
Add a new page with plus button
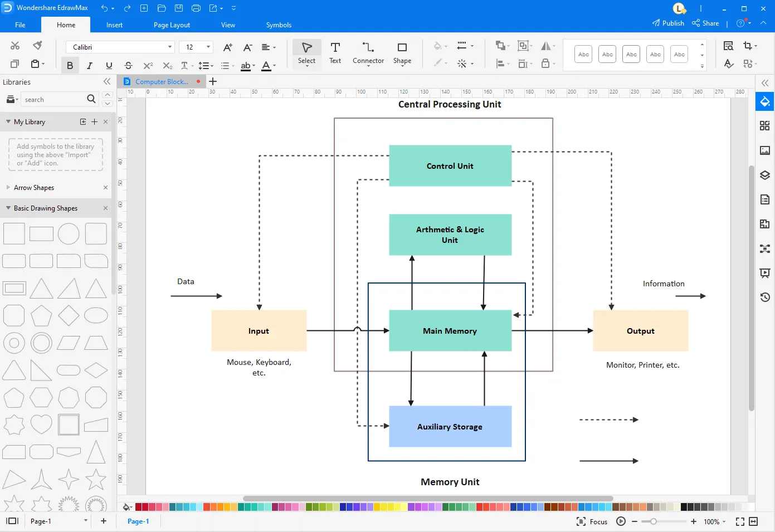point(104,521)
